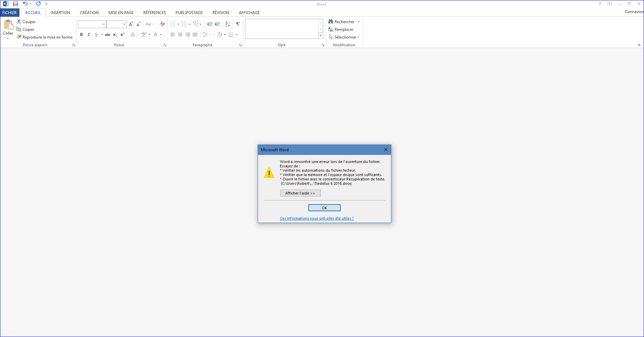The width and height of the screenshot is (644, 337).
Task: Open the 'Ces informations vous ont-elles été utiles ?' link
Action: 317,218
